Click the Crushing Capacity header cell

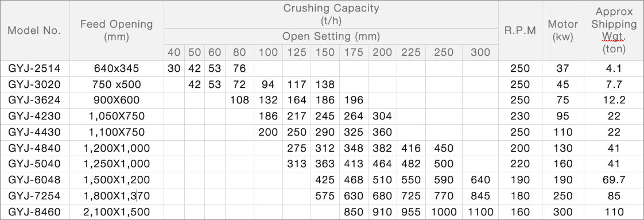click(331, 14)
